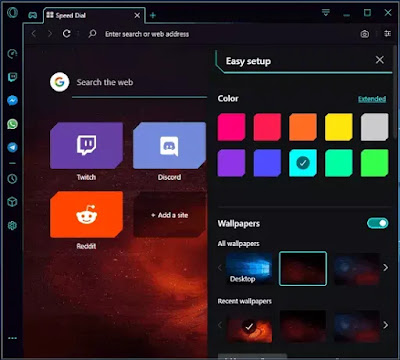This screenshot has height=360, width=400.
Task: Select the Desktop wallpaper thumbnail
Action: 249,269
